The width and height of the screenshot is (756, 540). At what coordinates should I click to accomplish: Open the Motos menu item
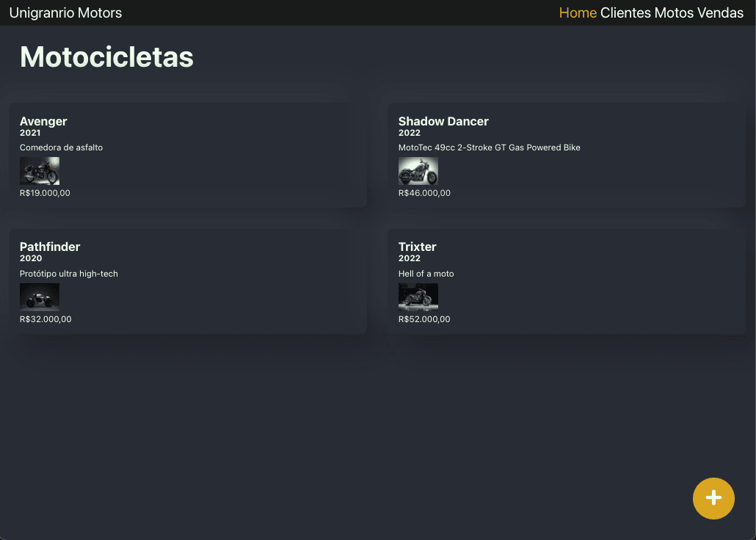674,12
